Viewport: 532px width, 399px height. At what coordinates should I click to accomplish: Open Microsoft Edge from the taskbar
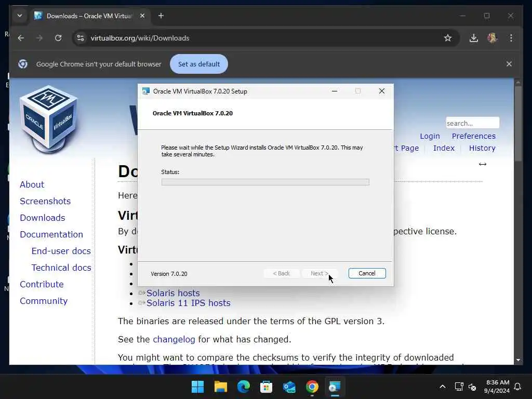coord(243,387)
